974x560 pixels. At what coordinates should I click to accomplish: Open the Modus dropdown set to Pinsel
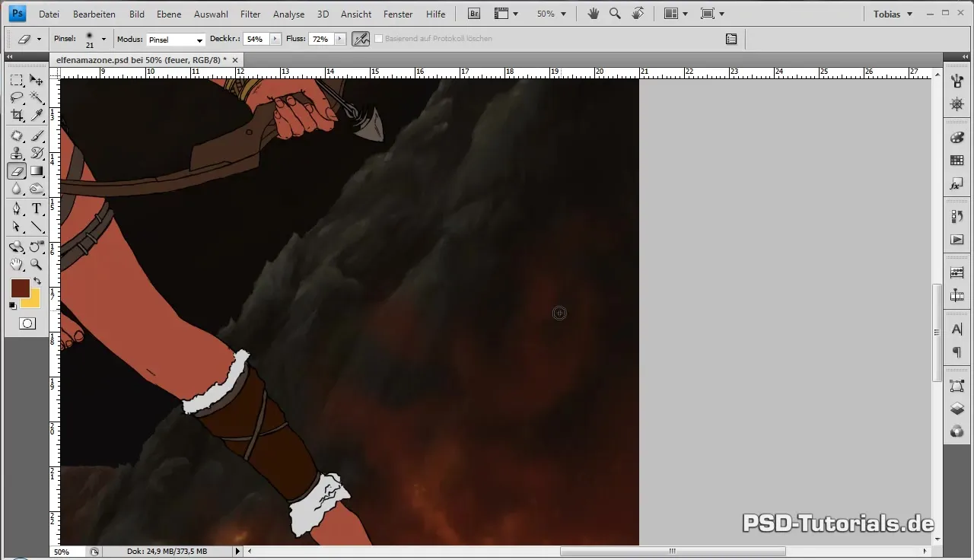point(176,40)
